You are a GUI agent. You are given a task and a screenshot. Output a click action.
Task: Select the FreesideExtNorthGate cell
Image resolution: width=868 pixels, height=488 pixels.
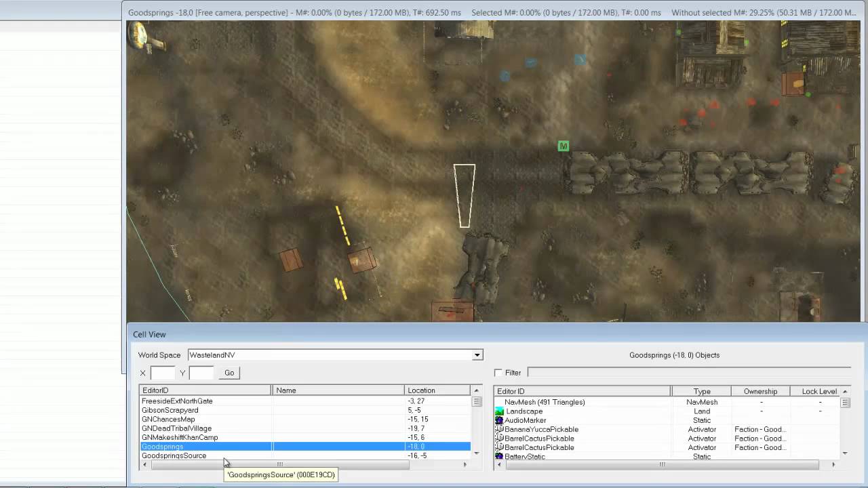(x=177, y=401)
